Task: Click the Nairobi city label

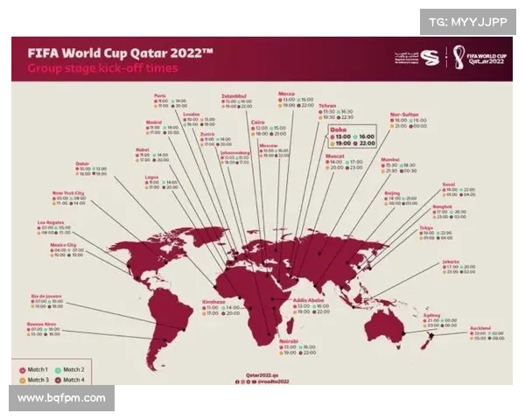Action: coord(289,341)
